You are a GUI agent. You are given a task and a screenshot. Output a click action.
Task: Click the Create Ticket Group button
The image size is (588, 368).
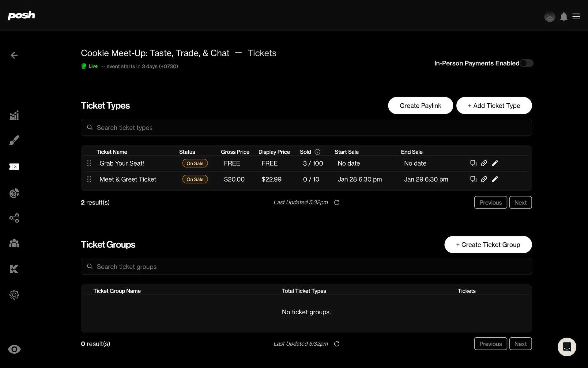pyautogui.click(x=488, y=244)
